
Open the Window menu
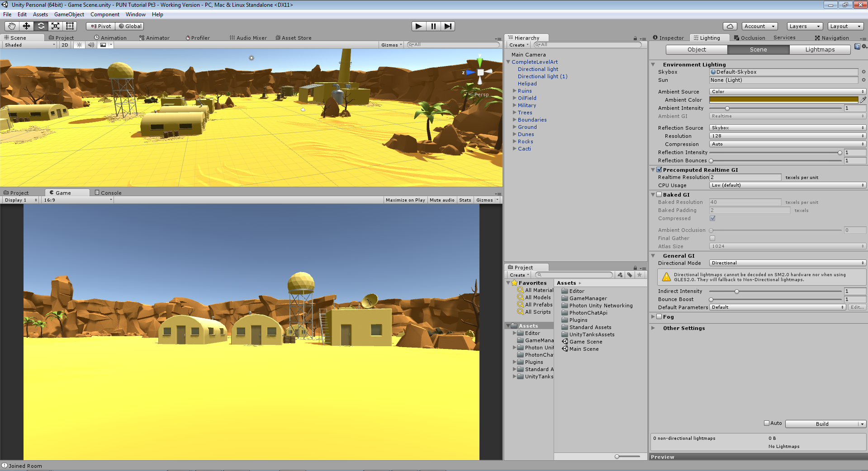click(136, 14)
